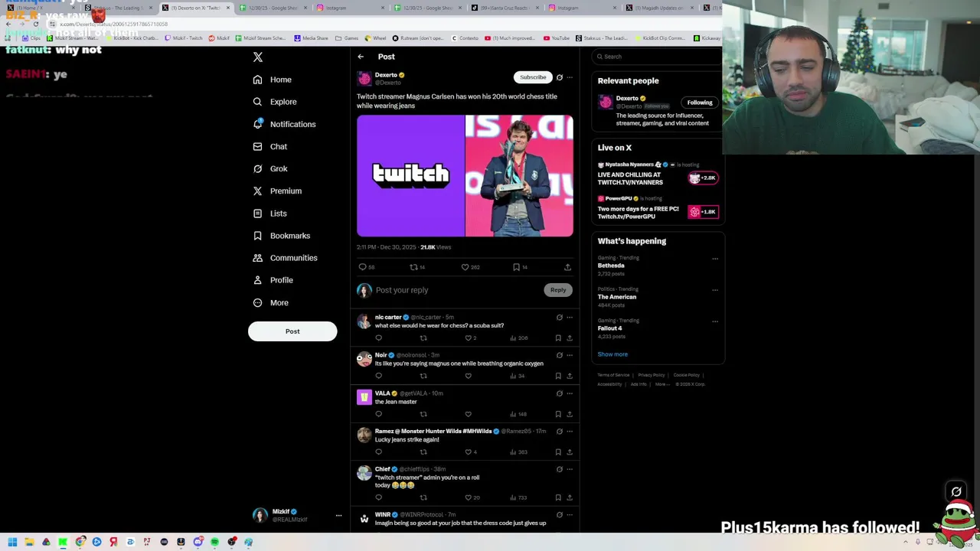Open more options for Dexerto post
980x551 pixels.
click(x=570, y=77)
